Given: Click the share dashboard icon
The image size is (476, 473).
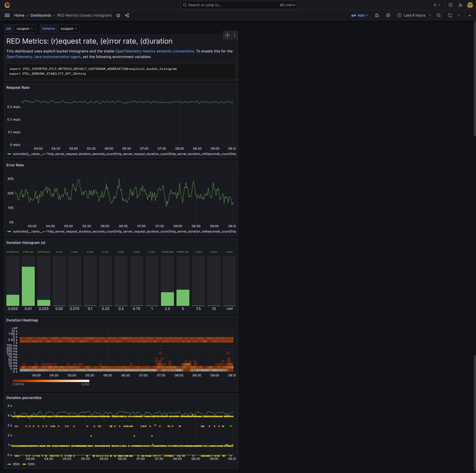Looking at the screenshot, I should click(x=127, y=15).
